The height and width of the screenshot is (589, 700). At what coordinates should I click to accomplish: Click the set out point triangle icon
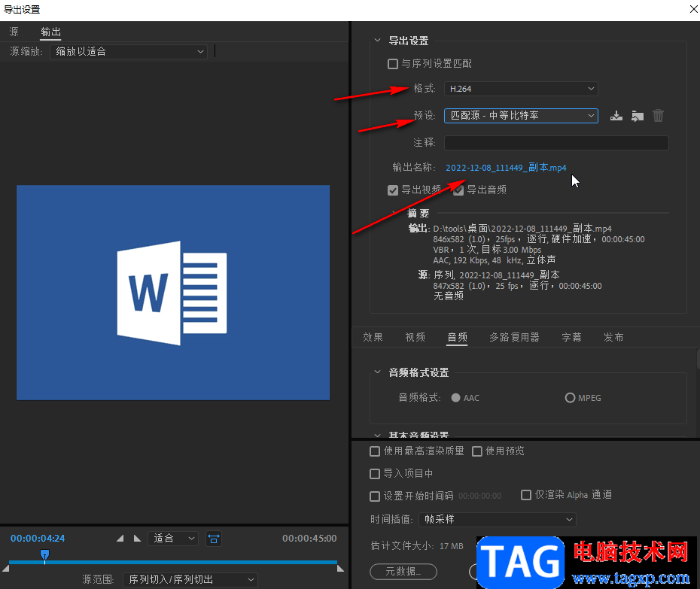(137, 539)
